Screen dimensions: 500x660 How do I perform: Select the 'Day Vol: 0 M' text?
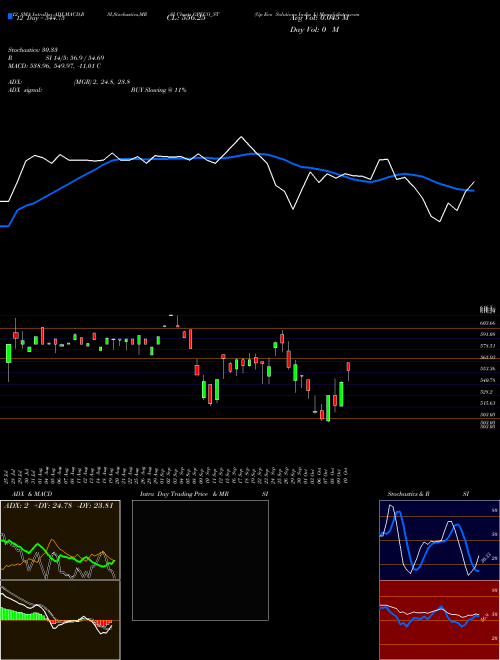click(314, 29)
